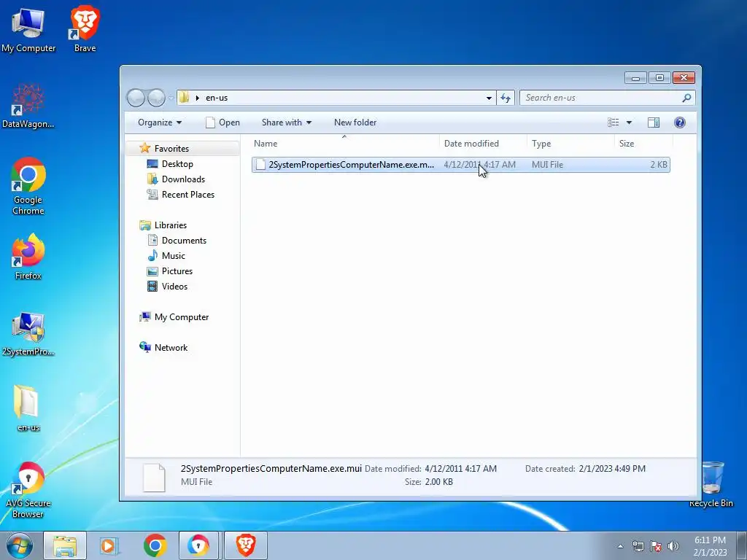
Task: Open Windows Media Player from the taskbar
Action: (x=109, y=545)
